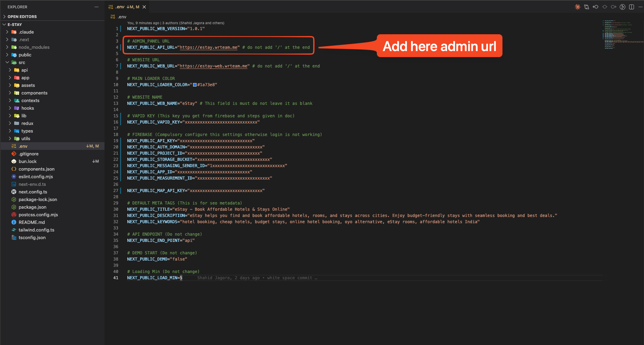
Task: Open package-lock.json file
Action: (38, 199)
